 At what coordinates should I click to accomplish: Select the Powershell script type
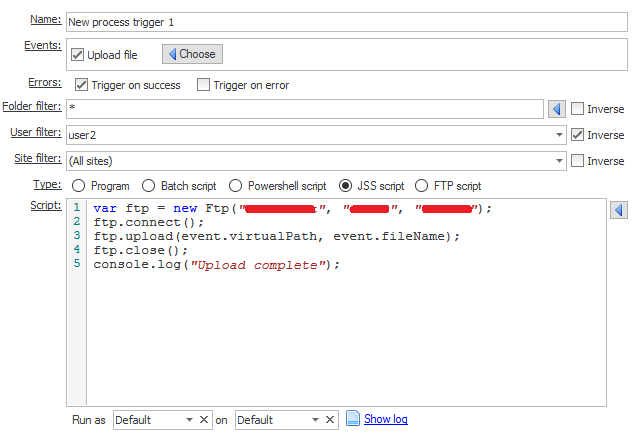(x=237, y=186)
